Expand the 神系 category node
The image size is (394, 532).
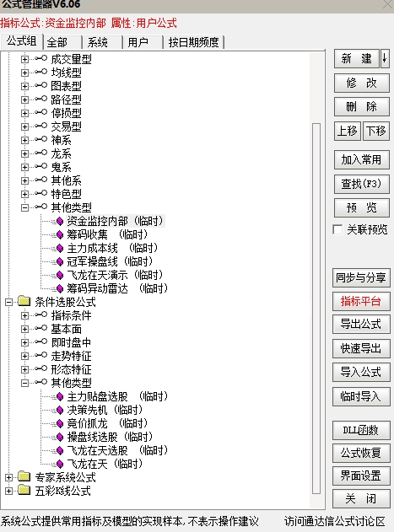click(x=24, y=140)
